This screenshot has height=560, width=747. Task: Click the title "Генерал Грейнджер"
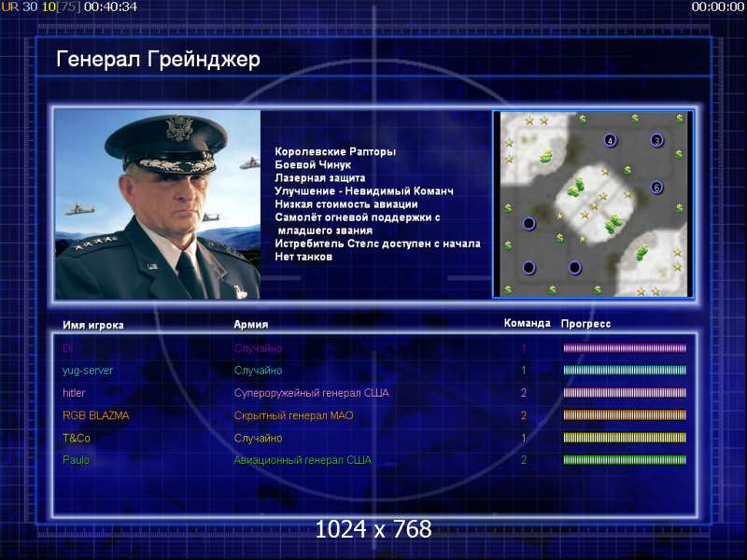point(158,60)
